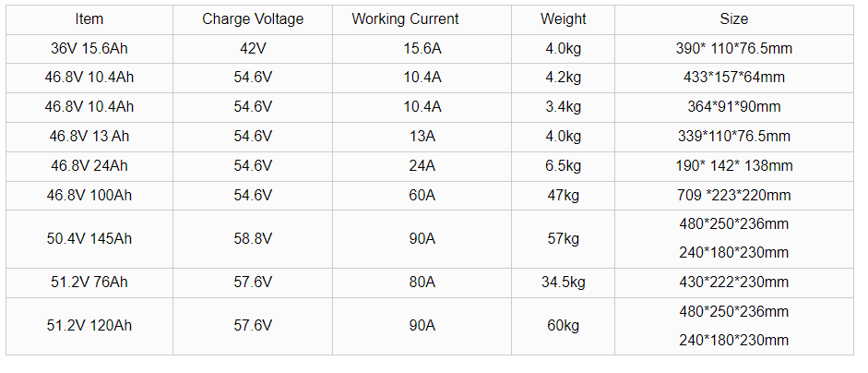Select the 36V 15.6Ah item cell

89,48
